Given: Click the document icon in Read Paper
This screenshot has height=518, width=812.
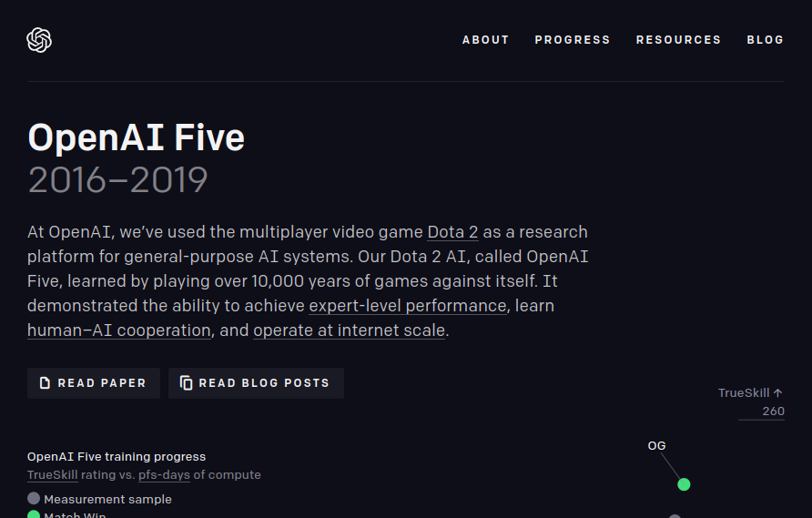Looking at the screenshot, I should coord(45,382).
